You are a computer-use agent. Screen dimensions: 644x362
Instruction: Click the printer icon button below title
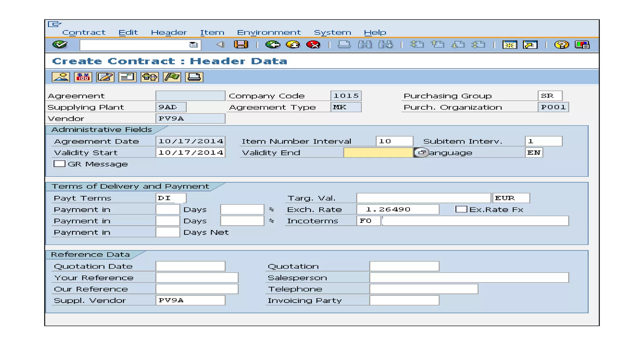click(x=194, y=77)
